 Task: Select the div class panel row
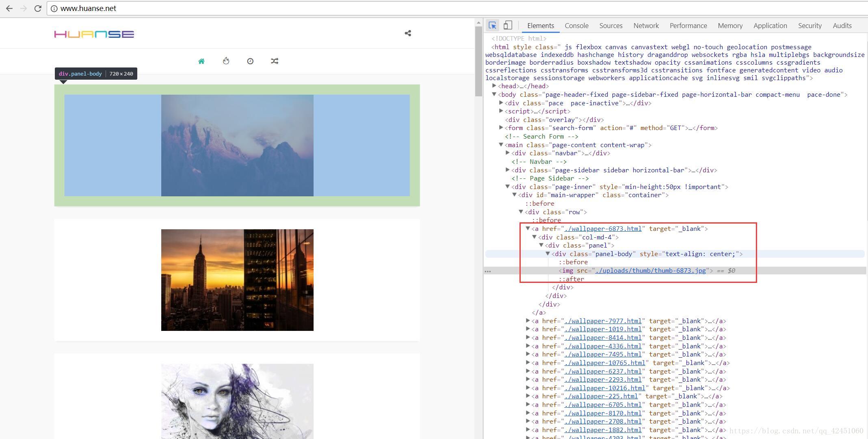pyautogui.click(x=580, y=245)
